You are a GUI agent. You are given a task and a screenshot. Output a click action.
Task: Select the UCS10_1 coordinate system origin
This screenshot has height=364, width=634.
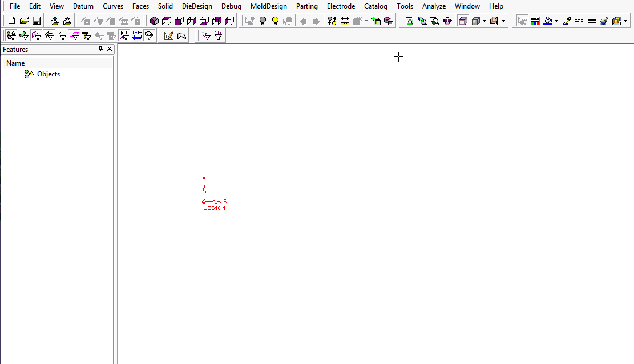click(204, 201)
